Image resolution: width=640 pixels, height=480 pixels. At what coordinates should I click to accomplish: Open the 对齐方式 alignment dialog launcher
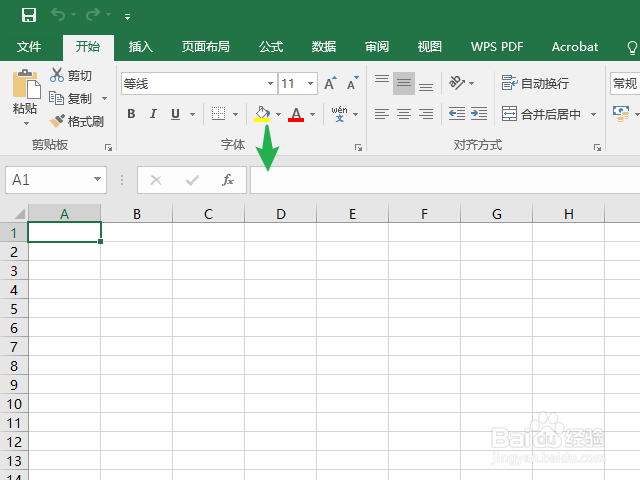pos(598,147)
